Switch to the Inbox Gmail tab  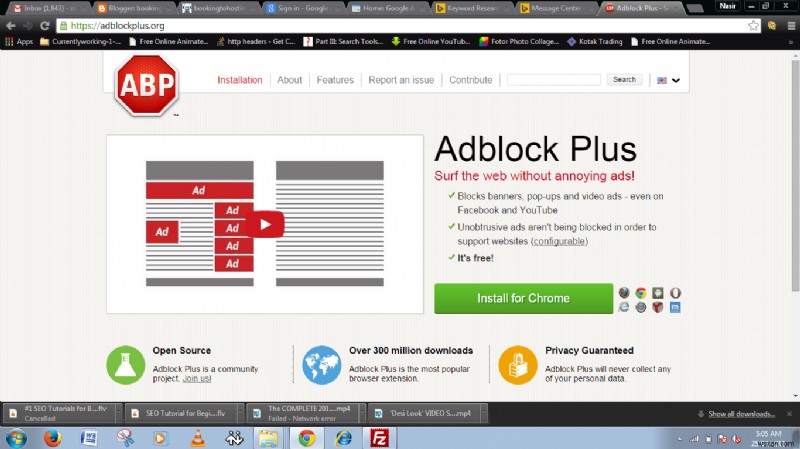tap(47, 8)
